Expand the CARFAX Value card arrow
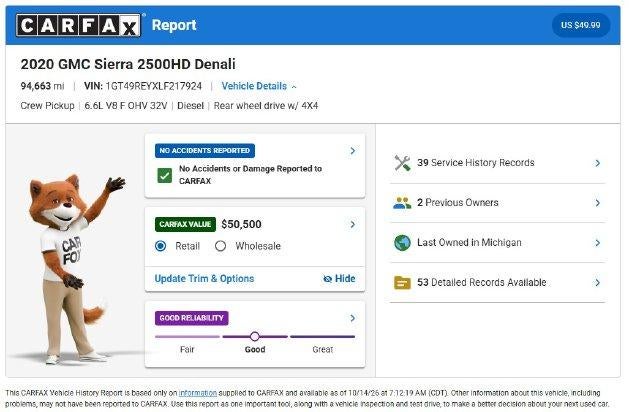The height and width of the screenshot is (412, 640). [352, 225]
